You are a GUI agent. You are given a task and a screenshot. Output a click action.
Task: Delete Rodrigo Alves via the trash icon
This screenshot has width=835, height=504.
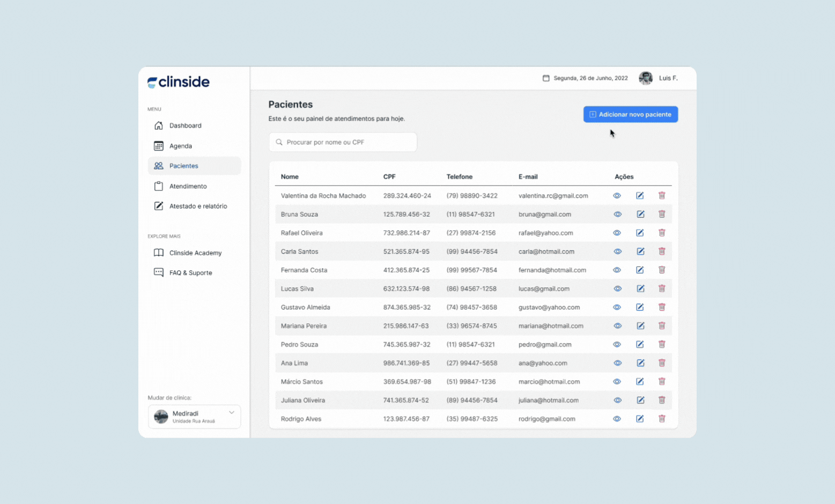tap(662, 419)
